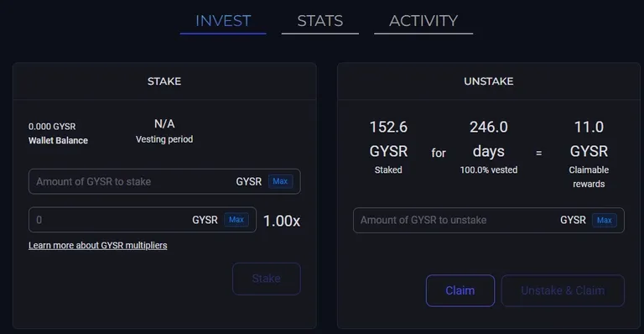Viewport: 644px width, 334px height.
Task: Click the 1.00x multiplier value
Action: point(282,221)
